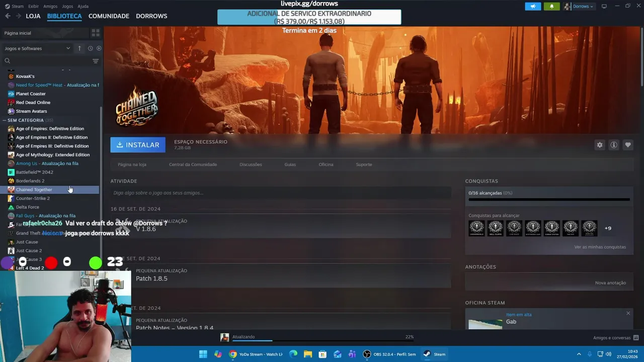Go to the LOJA tab

coord(33,16)
